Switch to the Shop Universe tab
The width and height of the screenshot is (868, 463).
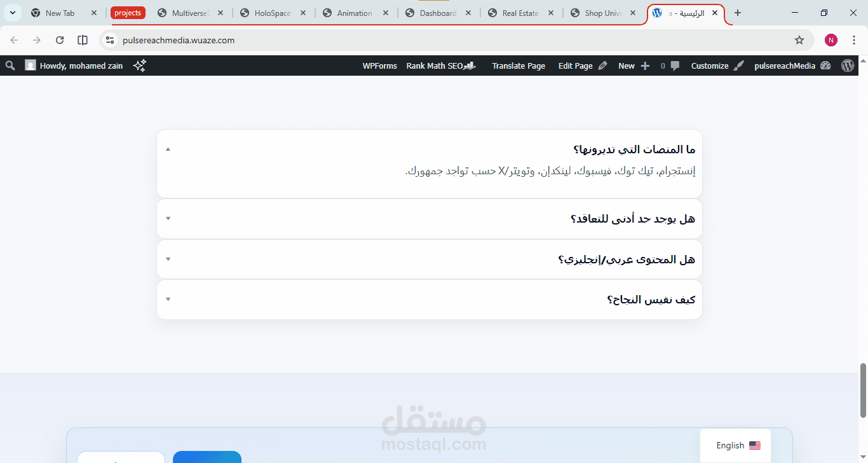coord(604,13)
